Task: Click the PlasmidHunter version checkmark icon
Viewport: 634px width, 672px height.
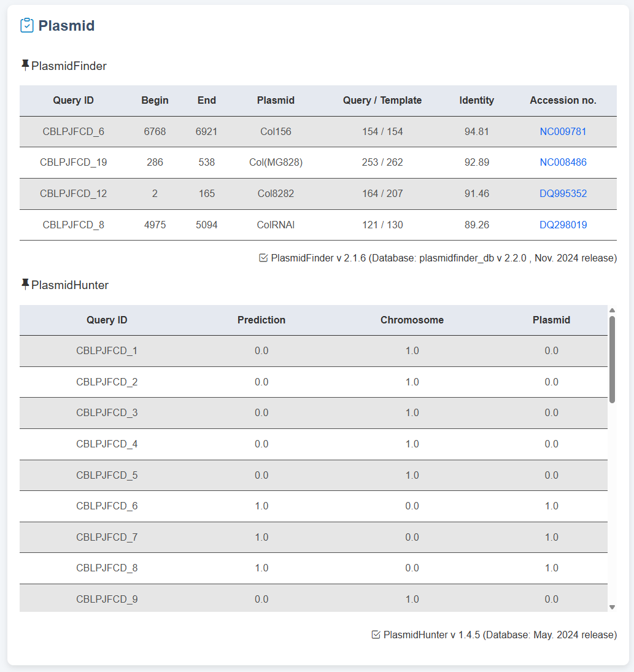Action: tap(376, 635)
